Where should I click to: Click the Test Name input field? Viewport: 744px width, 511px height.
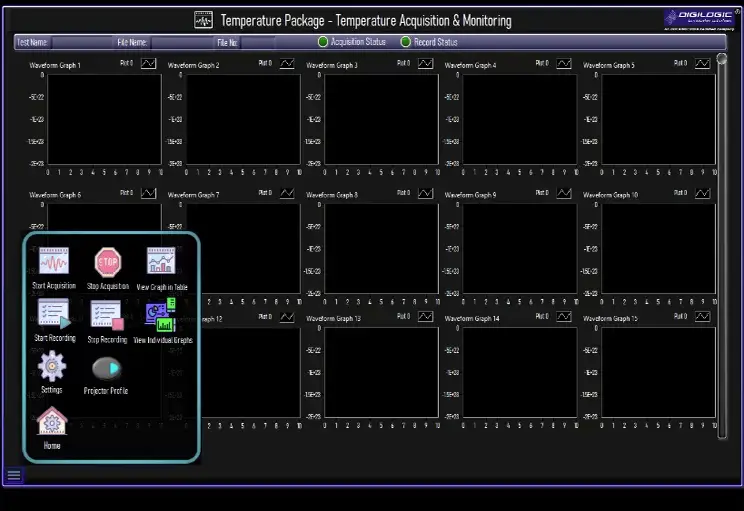[x=82, y=43]
